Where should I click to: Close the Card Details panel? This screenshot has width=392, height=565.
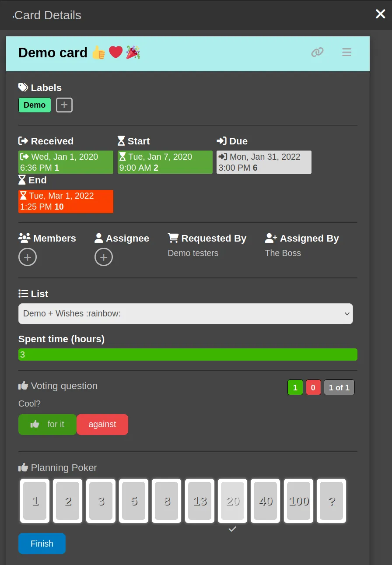click(380, 14)
